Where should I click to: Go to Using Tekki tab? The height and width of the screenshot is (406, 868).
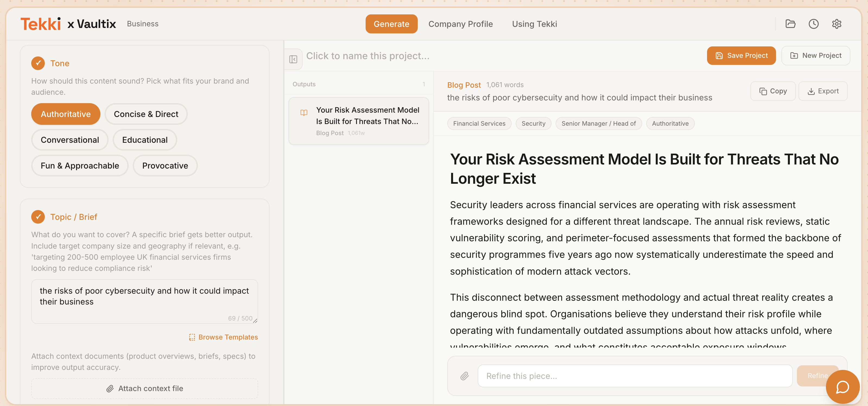click(x=534, y=24)
